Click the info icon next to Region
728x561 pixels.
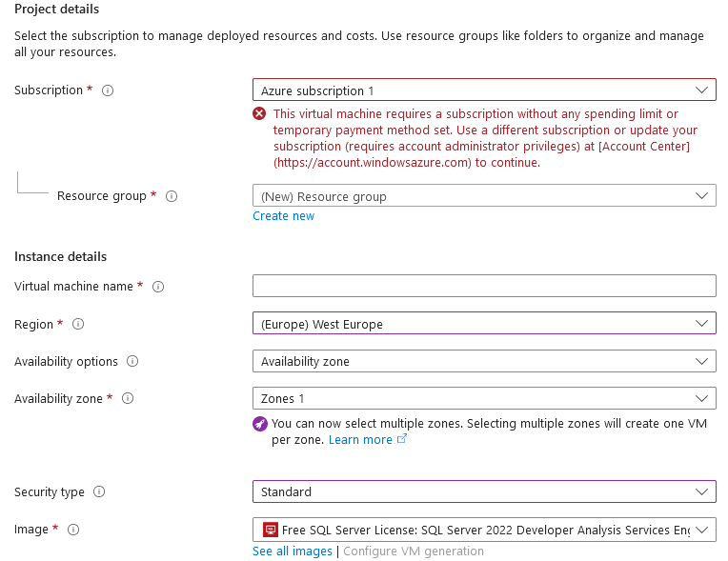tap(78, 324)
